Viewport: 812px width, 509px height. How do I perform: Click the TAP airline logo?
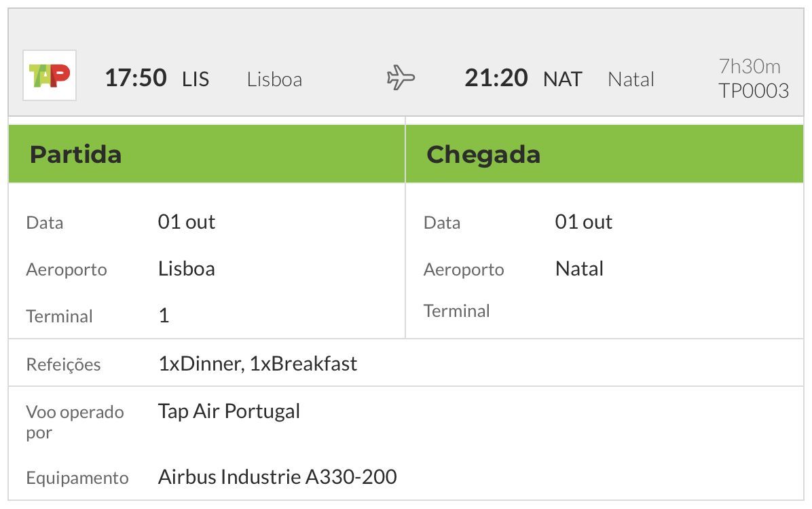click(50, 75)
